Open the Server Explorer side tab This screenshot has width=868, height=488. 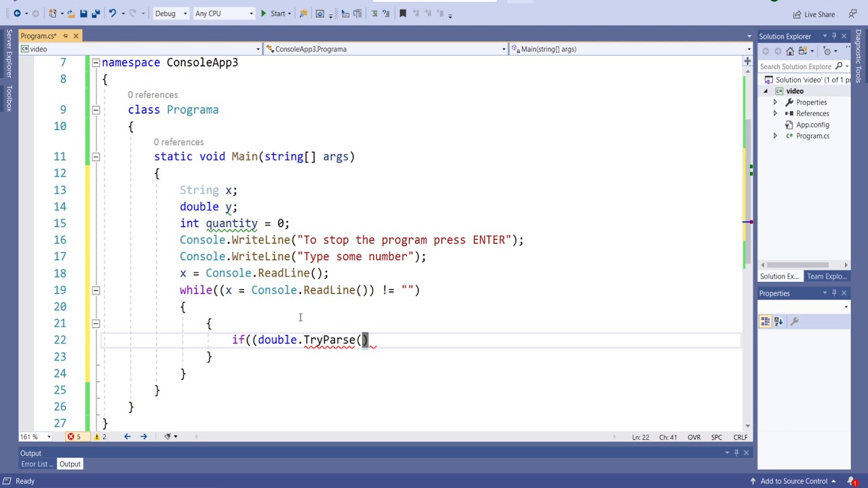(x=9, y=54)
